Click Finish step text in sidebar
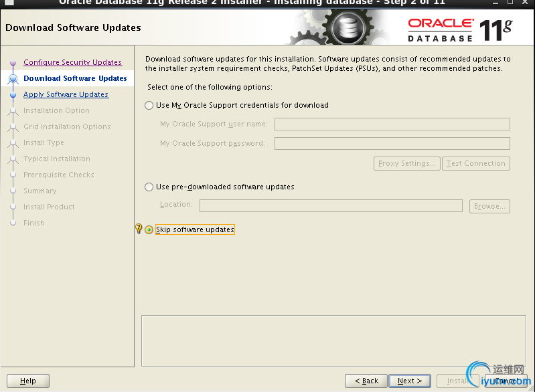 click(33, 223)
